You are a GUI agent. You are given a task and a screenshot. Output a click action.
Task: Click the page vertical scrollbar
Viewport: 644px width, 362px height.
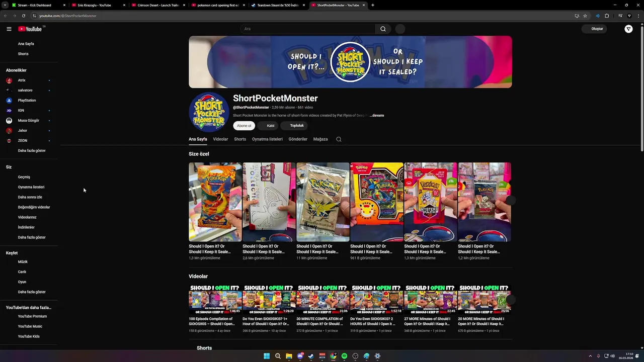(x=641, y=88)
